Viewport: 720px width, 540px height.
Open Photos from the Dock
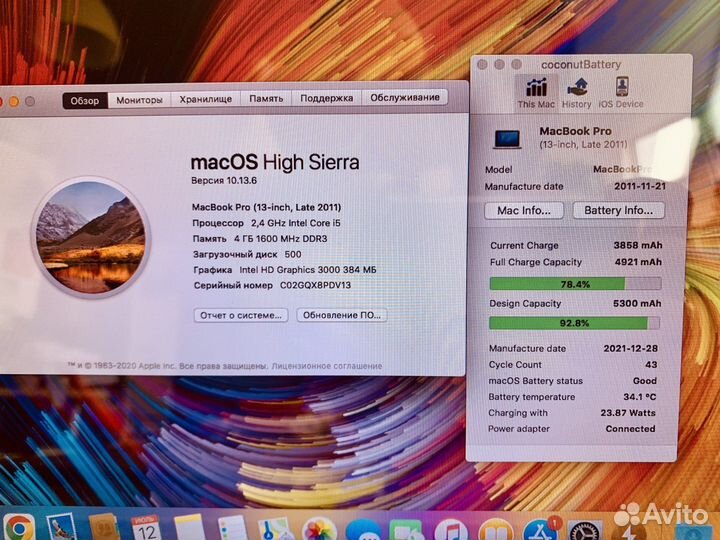click(319, 529)
